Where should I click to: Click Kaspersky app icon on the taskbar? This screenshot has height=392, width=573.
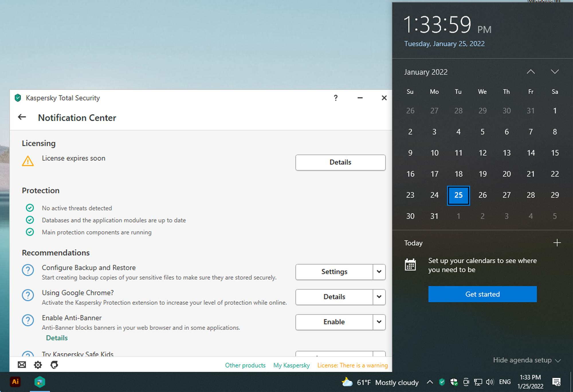[40, 382]
